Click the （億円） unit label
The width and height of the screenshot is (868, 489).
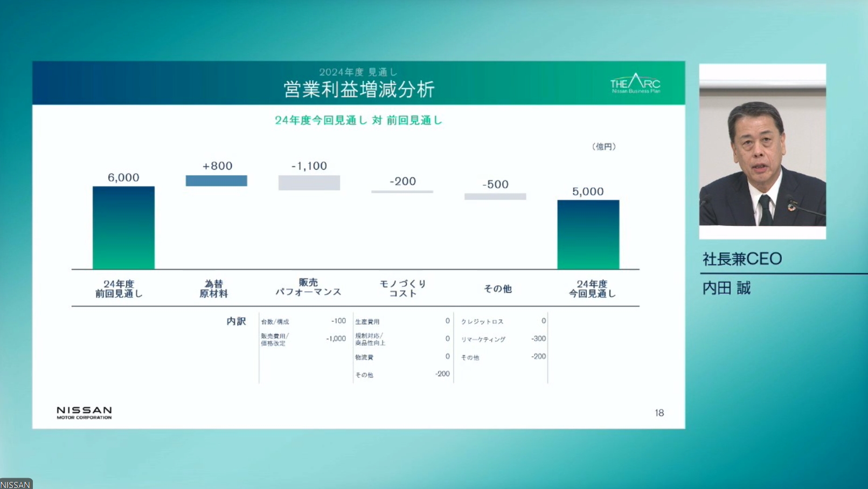(603, 146)
